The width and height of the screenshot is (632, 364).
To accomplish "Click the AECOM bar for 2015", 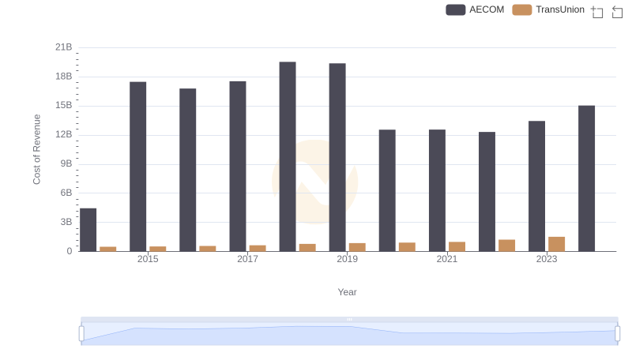I will coord(137,167).
